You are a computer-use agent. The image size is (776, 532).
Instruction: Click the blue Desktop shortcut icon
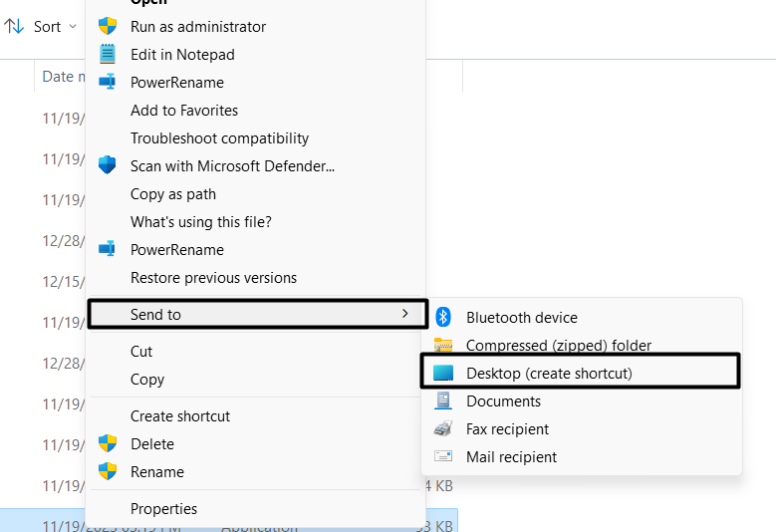[444, 374]
